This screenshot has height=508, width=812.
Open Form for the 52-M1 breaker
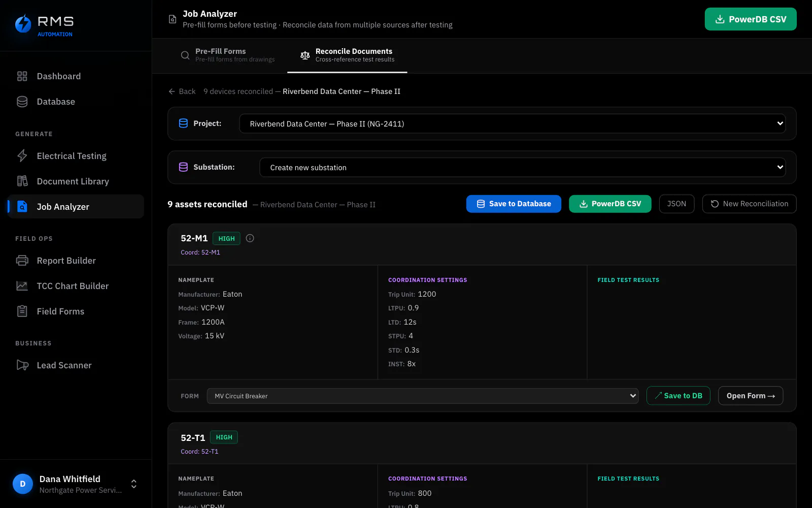751,396
